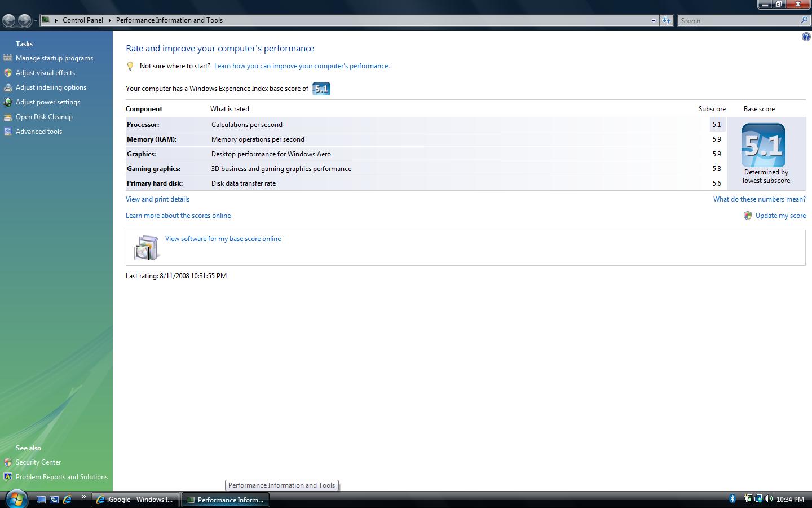
Task: Select the 'Processor:' row label
Action: (x=143, y=125)
